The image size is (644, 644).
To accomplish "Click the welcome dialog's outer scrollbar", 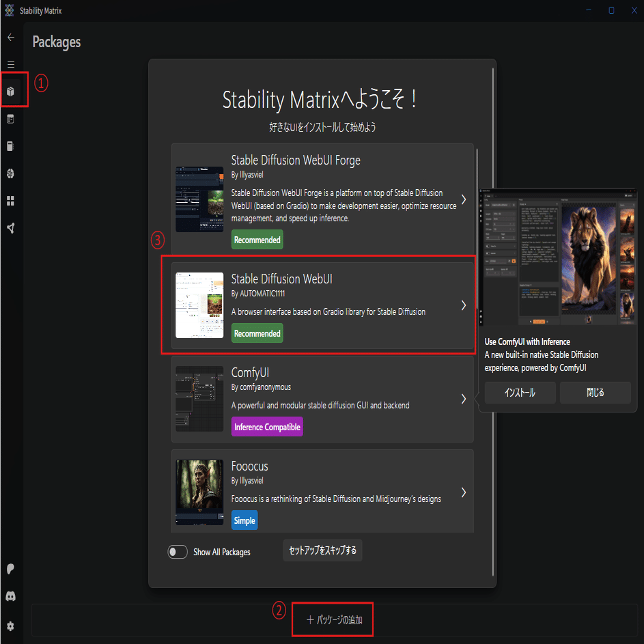I will tap(493, 322).
